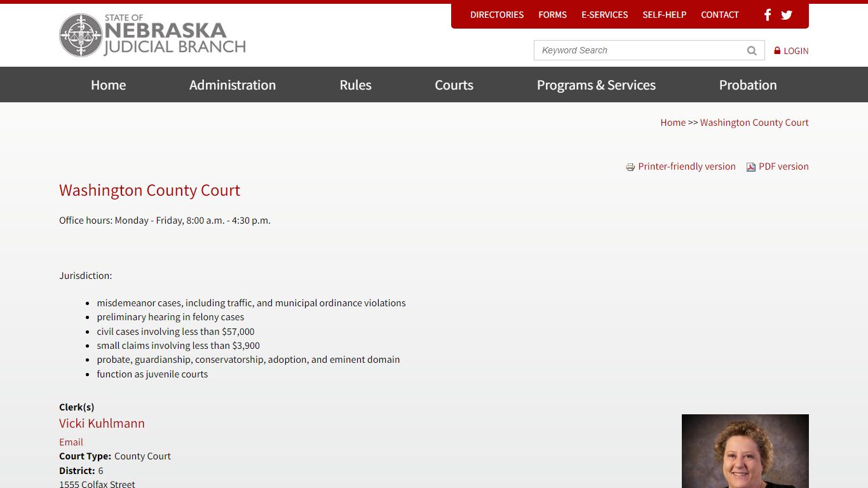Image resolution: width=868 pixels, height=488 pixels.
Task: Click the Nebraska Judicial Branch logo
Action: pos(153,35)
